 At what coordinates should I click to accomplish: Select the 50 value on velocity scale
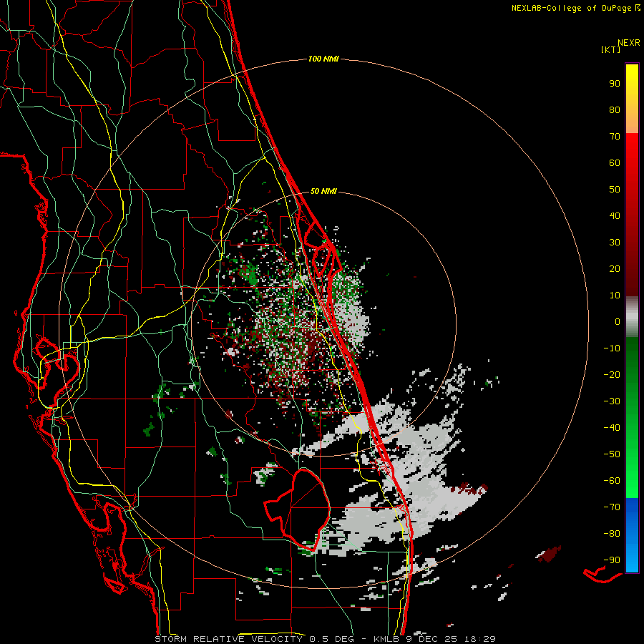(x=615, y=190)
